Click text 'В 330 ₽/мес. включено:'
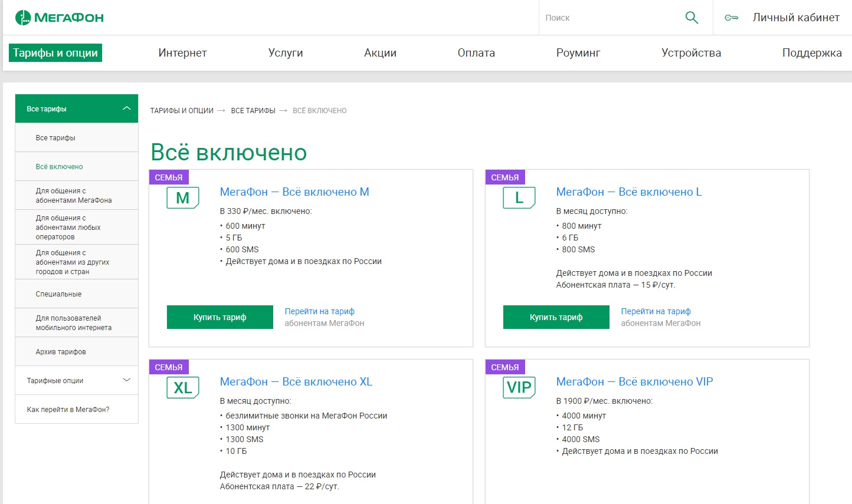Viewport: 852px width, 504px height. [x=266, y=211]
